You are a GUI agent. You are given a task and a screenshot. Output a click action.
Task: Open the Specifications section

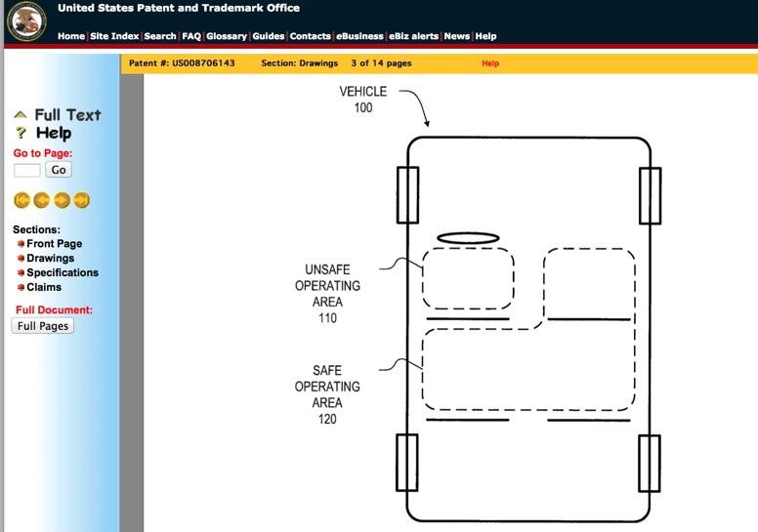pyautogui.click(x=63, y=272)
